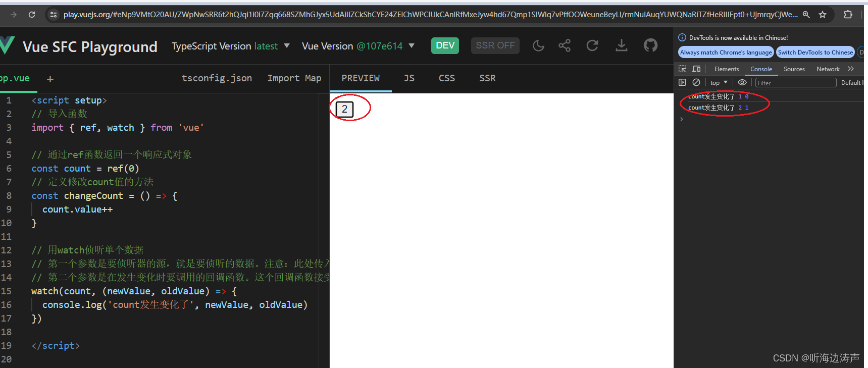
Task: Toggle the DevTools device toolbar
Action: [696, 69]
